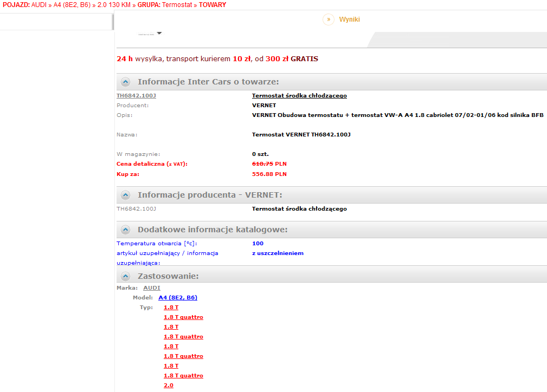Open the Termostat środka chłodzącego underlined link
Image resolution: width=547 pixels, height=392 pixels.
pos(299,95)
